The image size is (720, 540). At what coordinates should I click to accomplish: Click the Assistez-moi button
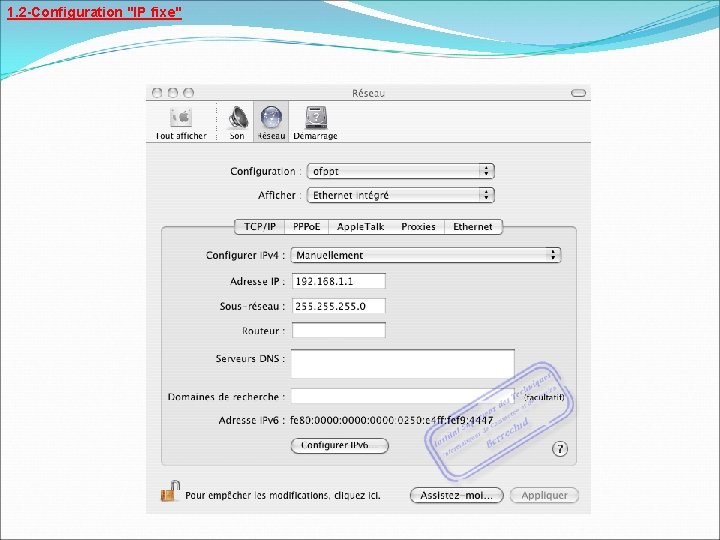(x=456, y=495)
